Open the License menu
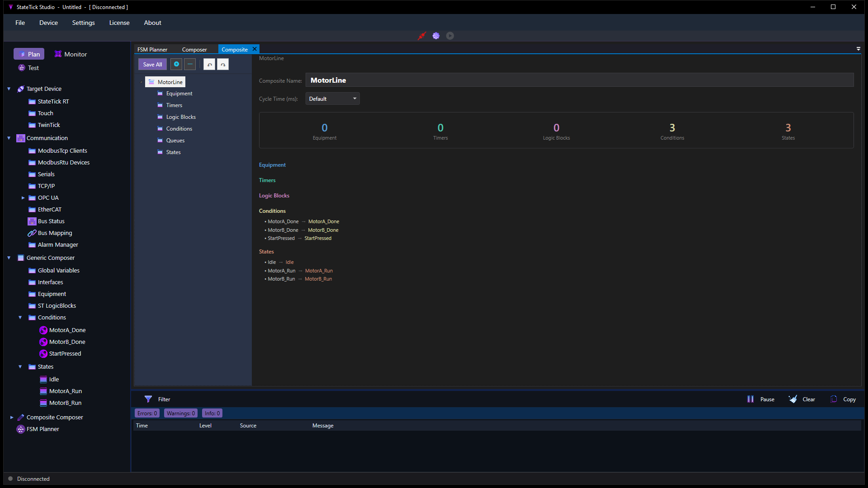Image resolution: width=868 pixels, height=488 pixels. [119, 23]
